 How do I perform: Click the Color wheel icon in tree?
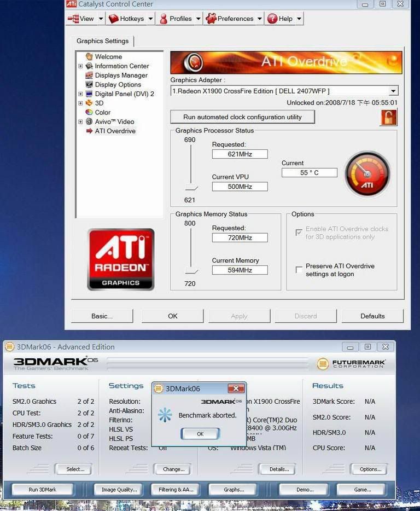pyautogui.click(x=89, y=112)
